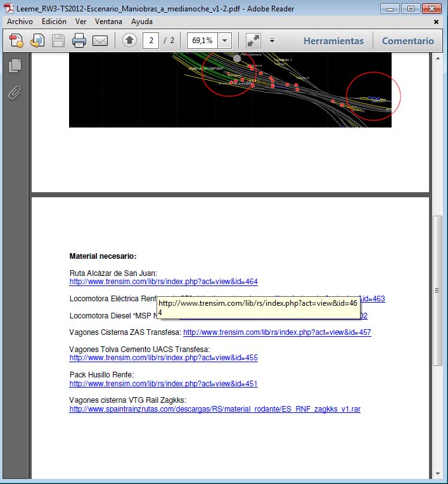The image size is (448, 484).
Task: Click the Create PDF online icon
Action: pos(16,41)
